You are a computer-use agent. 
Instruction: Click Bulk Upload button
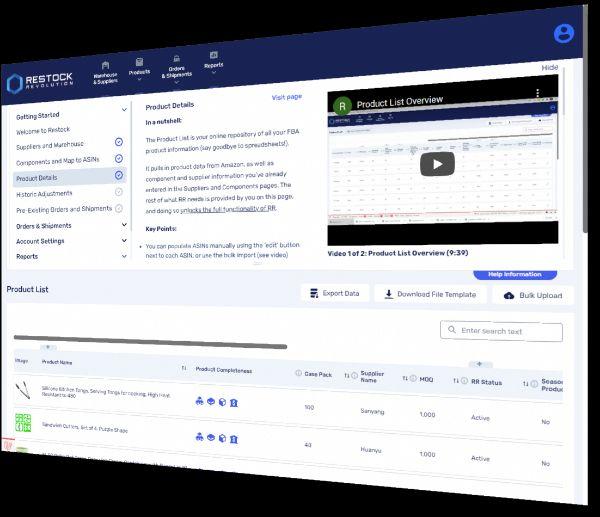click(x=533, y=295)
